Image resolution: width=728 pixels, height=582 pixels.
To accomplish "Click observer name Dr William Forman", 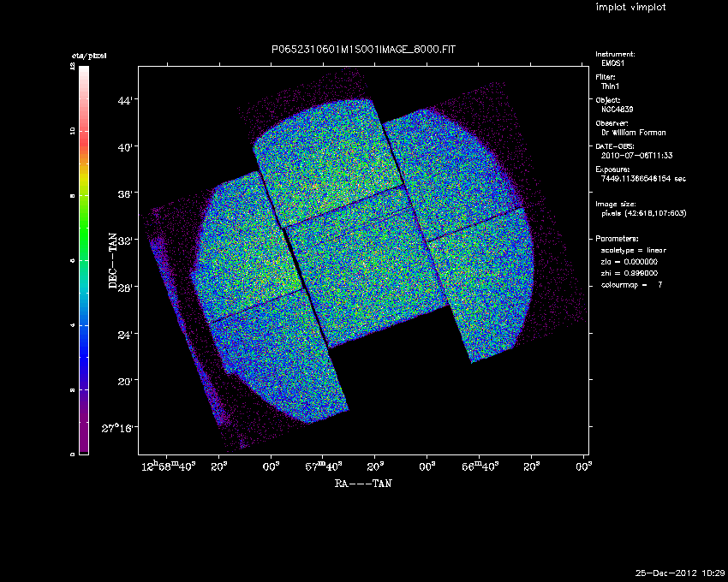I will [633, 133].
